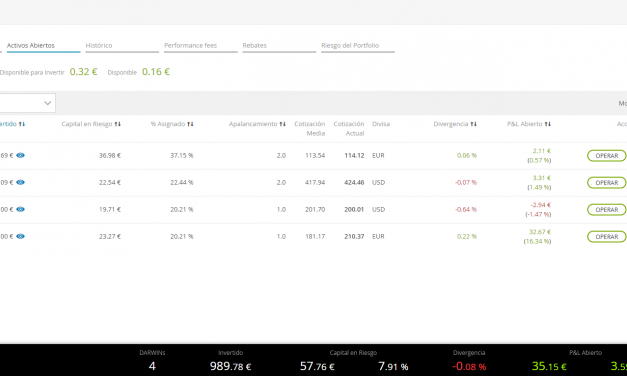Screen dimensions: 627x376
Task: Click current quote 200.01
Action: [x=354, y=210]
